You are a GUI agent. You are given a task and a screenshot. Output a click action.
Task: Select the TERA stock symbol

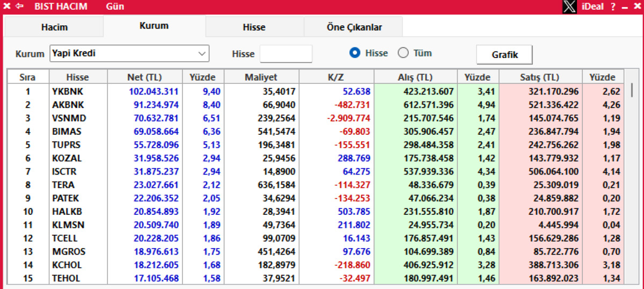coord(63,185)
